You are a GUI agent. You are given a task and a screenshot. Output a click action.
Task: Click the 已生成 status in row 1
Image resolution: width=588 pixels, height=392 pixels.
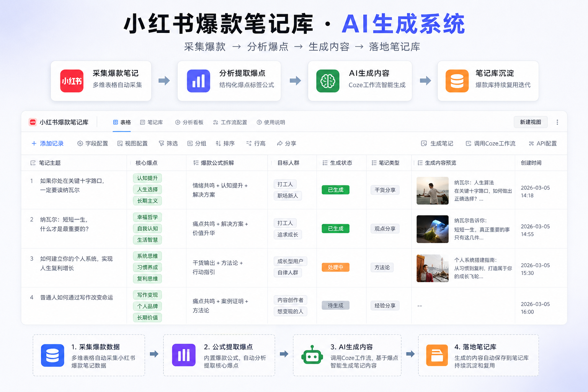click(x=336, y=190)
